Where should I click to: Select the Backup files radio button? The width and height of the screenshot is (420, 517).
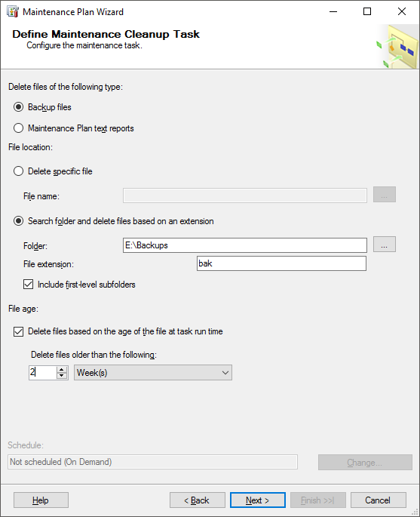point(18,107)
